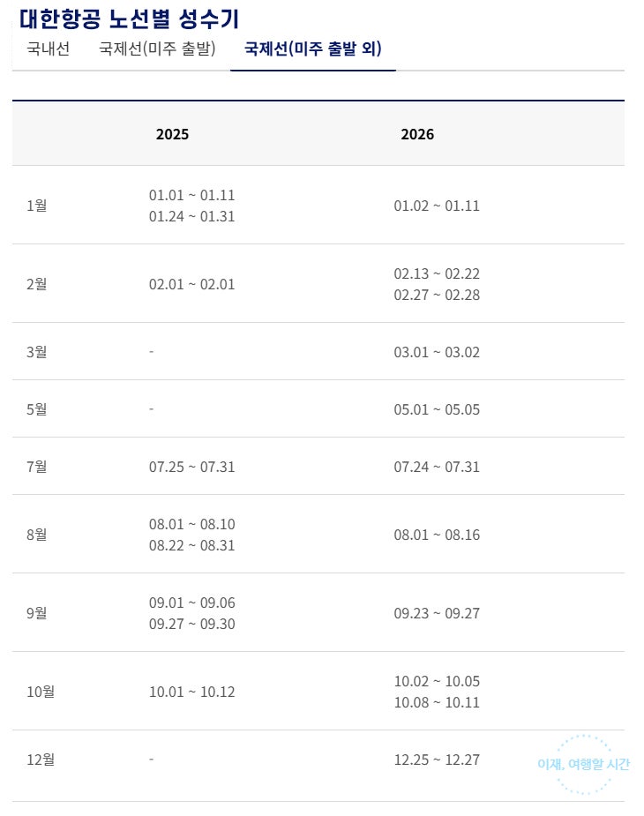Viewport: 644px width, 816px height.
Task: Click the 2026 date range 09.23 ~ 09.27
Action: click(437, 613)
